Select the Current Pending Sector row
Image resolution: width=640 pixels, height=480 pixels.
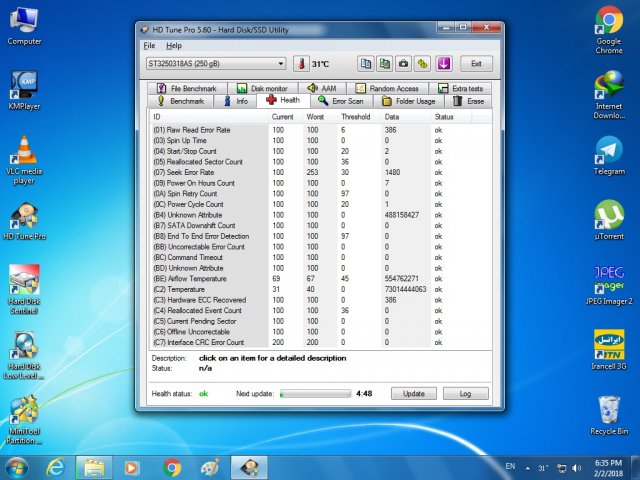coord(320,321)
